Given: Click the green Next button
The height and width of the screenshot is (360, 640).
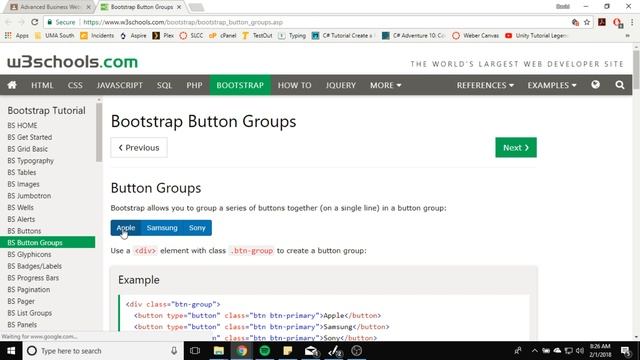Looking at the screenshot, I should tap(516, 147).
